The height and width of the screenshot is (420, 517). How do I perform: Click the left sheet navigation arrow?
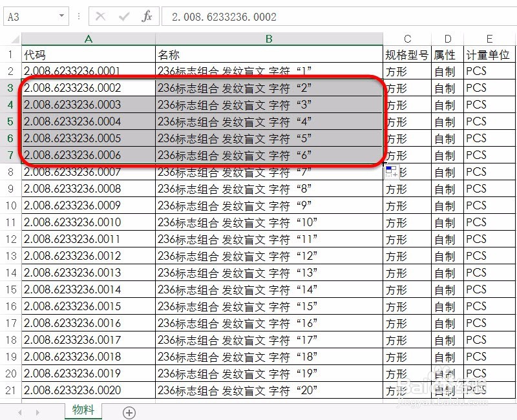(20, 412)
